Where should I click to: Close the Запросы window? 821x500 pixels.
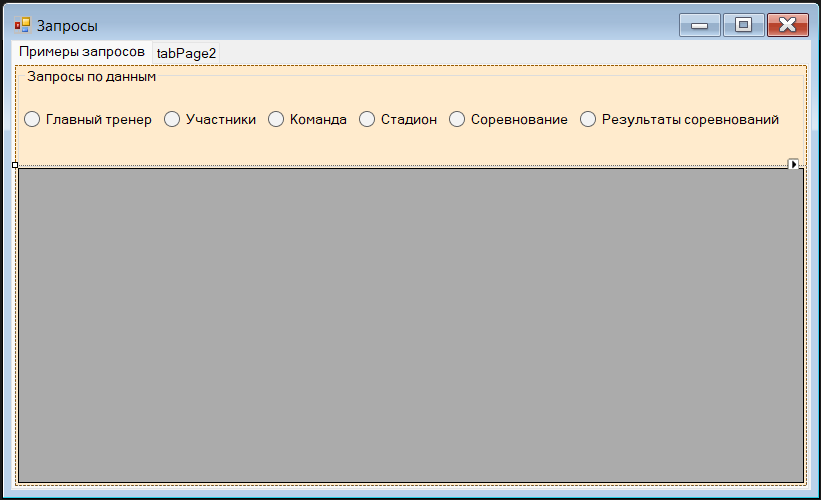pyautogui.click(x=788, y=25)
